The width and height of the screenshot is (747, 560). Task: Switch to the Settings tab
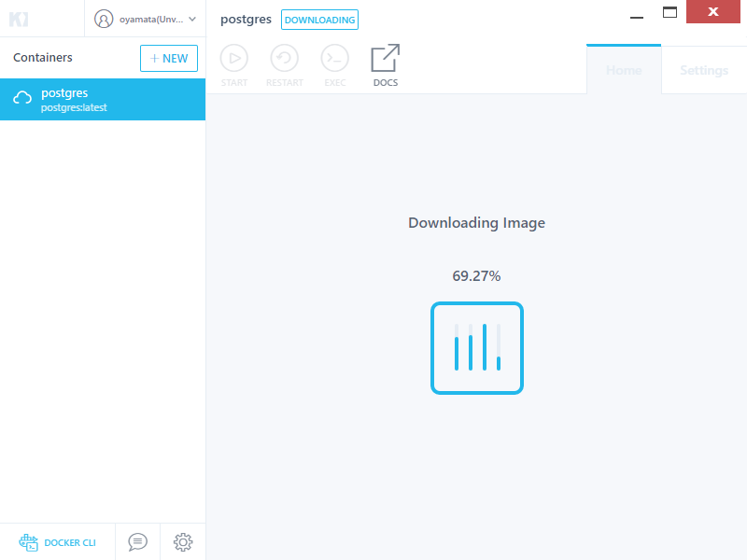point(704,70)
